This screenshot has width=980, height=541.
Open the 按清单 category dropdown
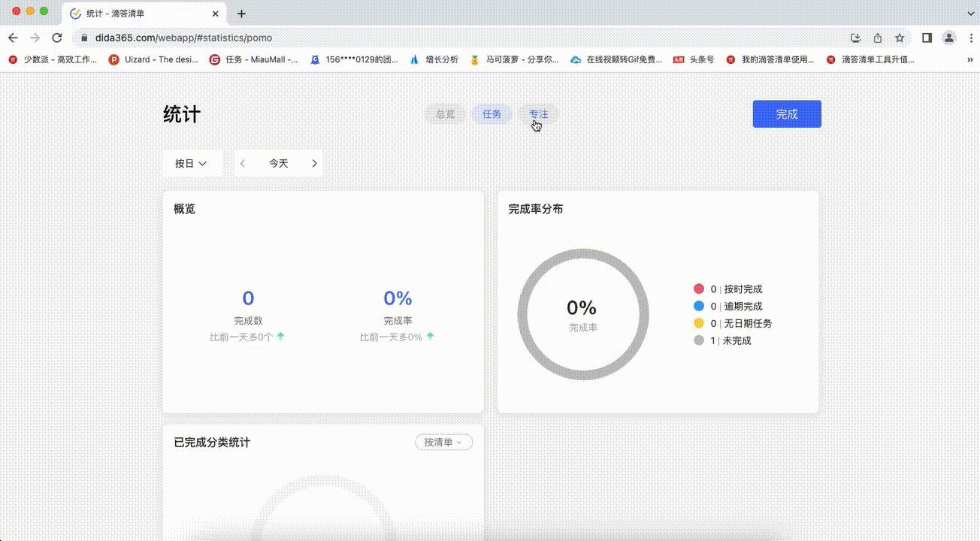tap(443, 442)
